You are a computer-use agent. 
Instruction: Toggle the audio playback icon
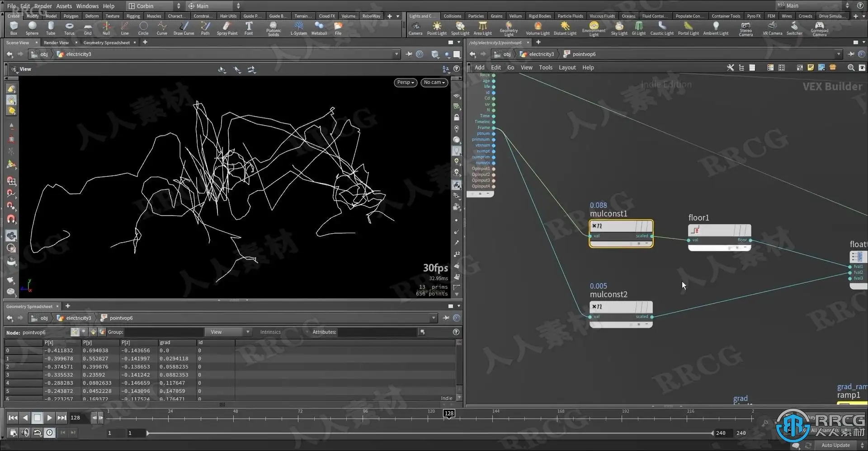click(25, 433)
